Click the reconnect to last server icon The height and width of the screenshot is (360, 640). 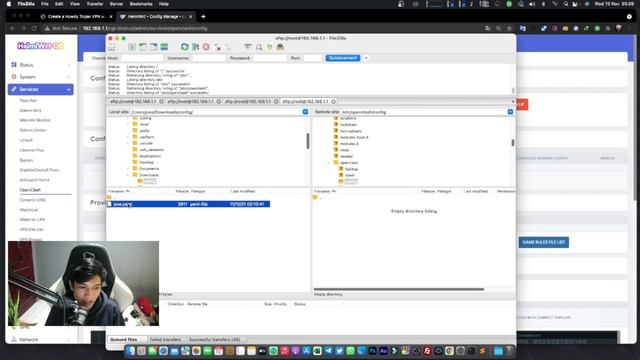tap(228, 47)
